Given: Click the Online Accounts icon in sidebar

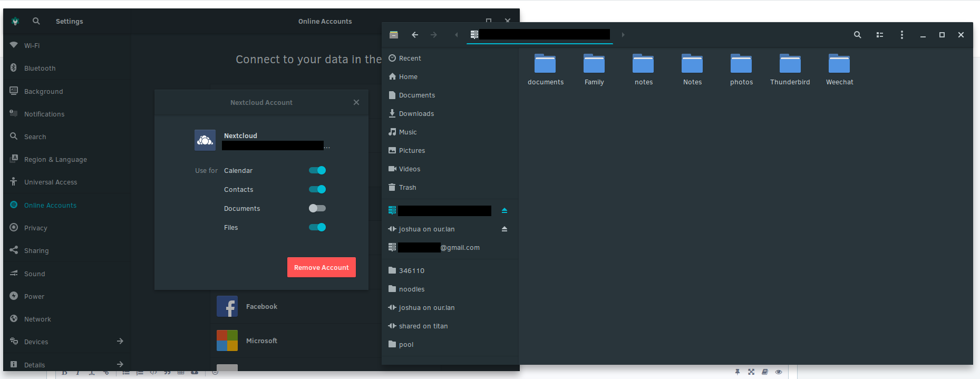Looking at the screenshot, I should coord(14,205).
